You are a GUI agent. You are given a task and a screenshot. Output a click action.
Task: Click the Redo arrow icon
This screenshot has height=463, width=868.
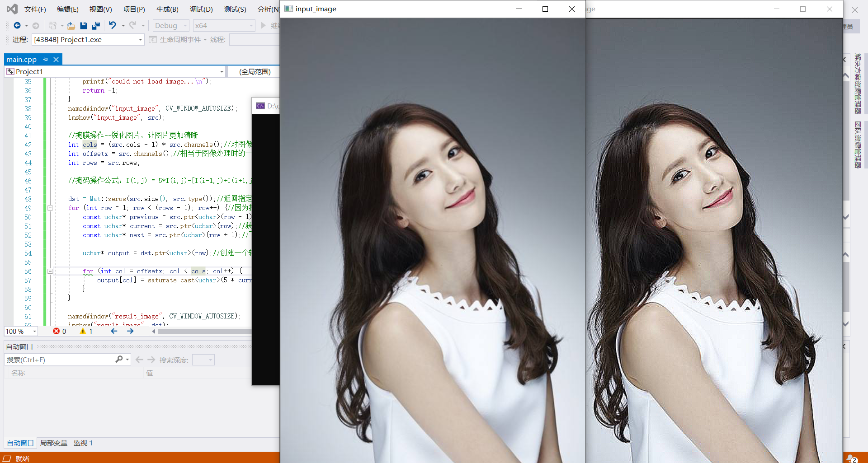(132, 25)
